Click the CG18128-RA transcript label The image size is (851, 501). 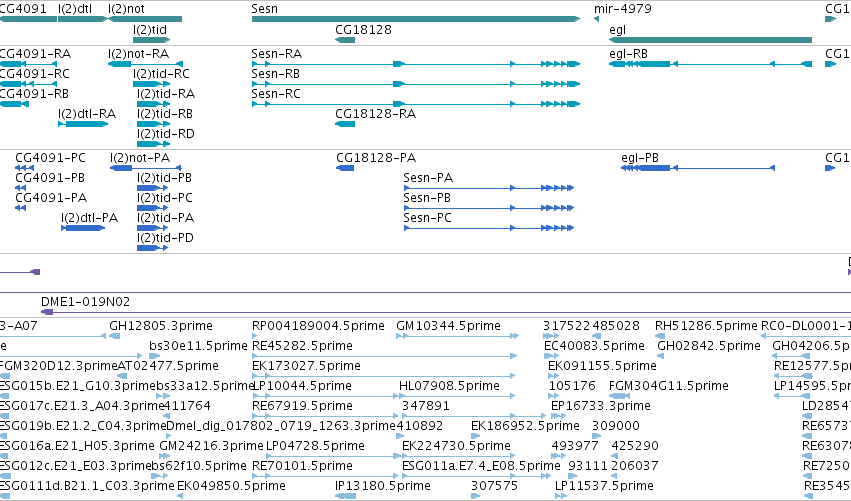(376, 114)
